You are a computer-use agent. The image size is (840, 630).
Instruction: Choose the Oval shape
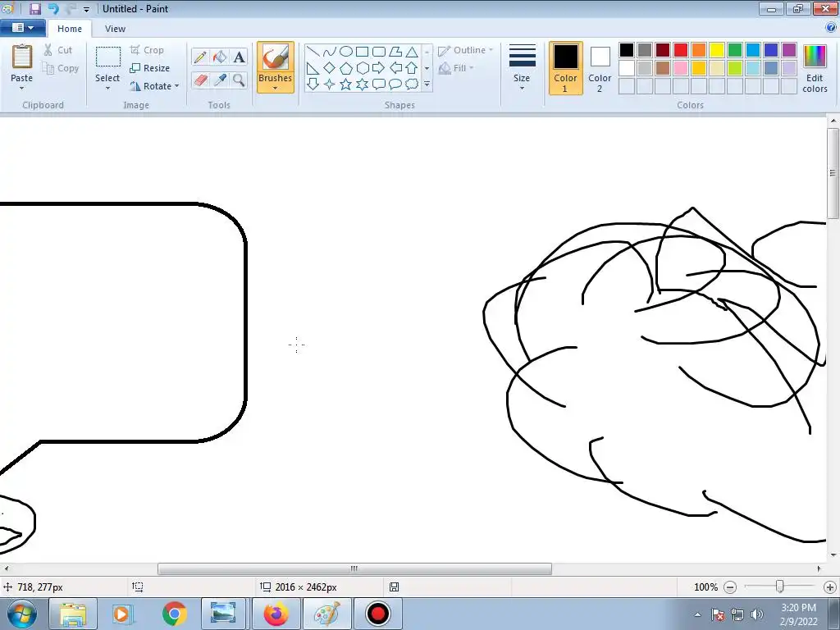(346, 52)
